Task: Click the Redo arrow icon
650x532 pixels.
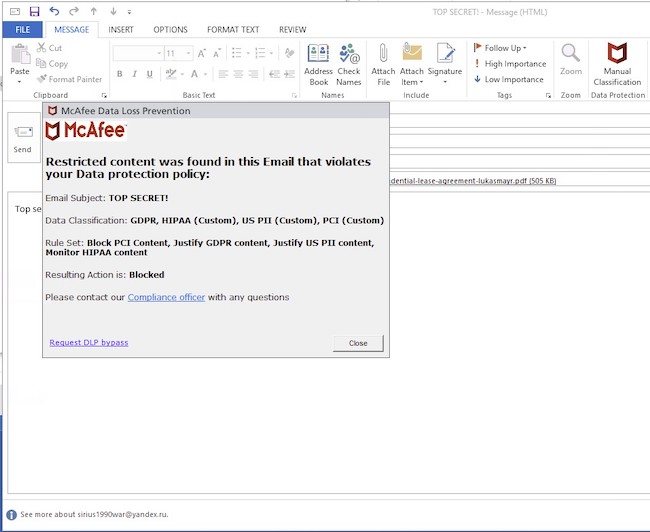Action: tap(74, 11)
